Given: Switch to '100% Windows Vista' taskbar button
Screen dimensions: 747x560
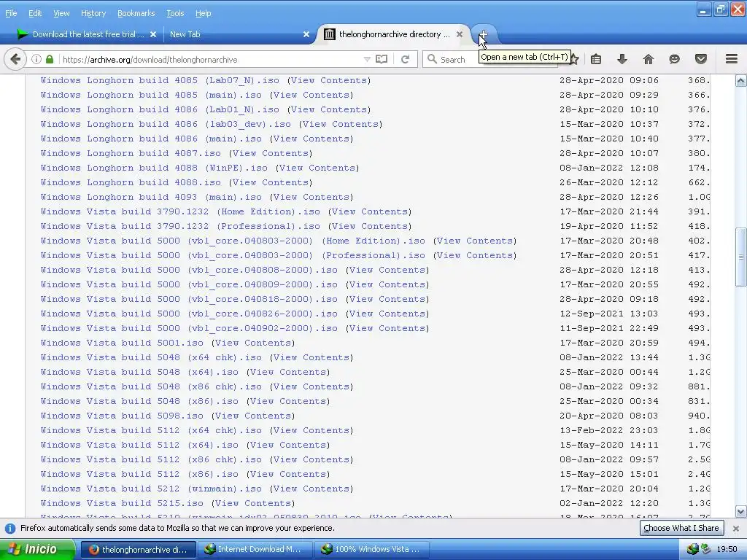Looking at the screenshot, I should click(373, 550).
